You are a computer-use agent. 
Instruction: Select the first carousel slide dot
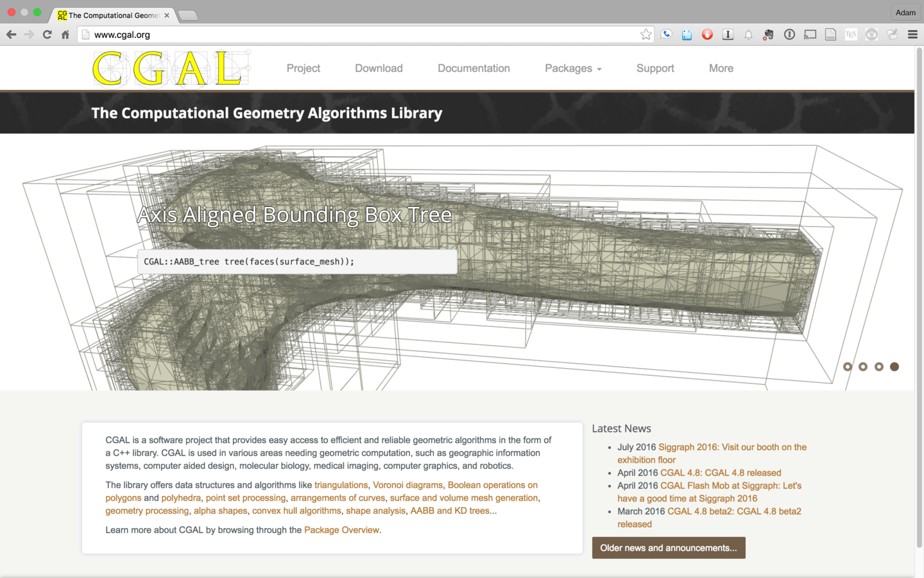click(848, 367)
